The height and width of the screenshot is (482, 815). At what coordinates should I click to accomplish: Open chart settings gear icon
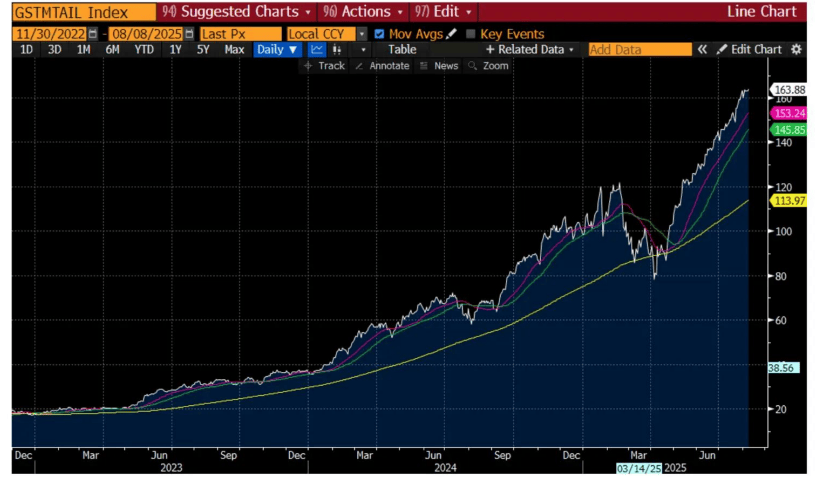[796, 49]
